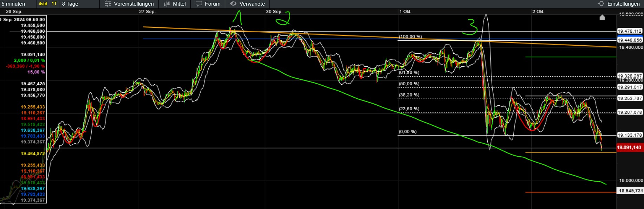This screenshot has width=644, height=209.
Task: Click the 19.400,000 axis value
Action: (631, 47)
